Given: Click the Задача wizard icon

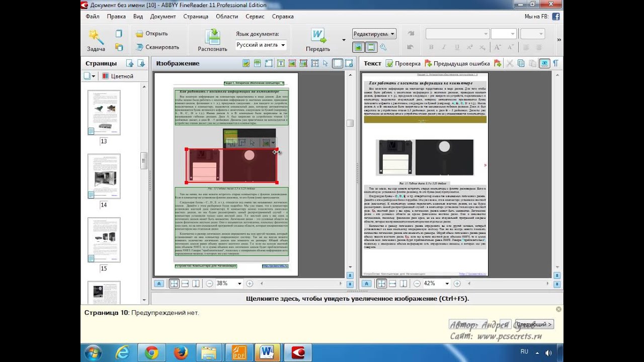Looking at the screenshot, I should 96,38.
